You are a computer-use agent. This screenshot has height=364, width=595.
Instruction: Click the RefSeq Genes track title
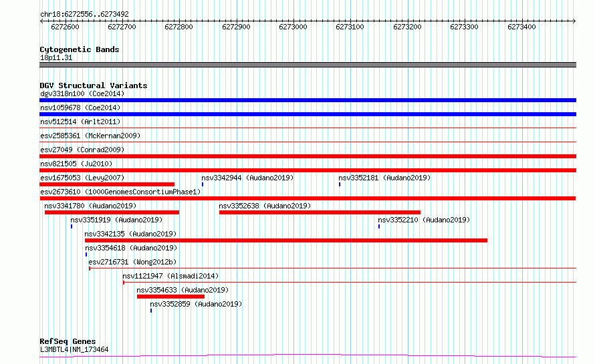tap(68, 341)
